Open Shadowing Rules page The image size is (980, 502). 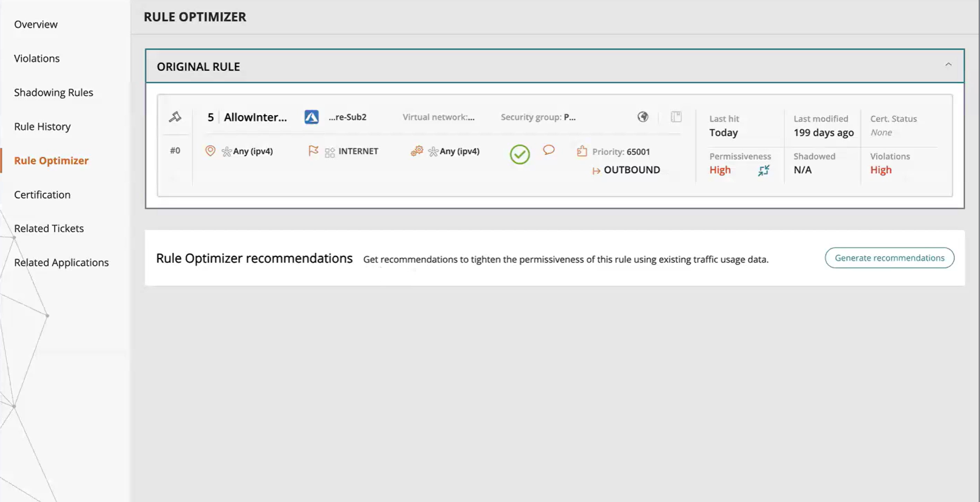pos(54,92)
